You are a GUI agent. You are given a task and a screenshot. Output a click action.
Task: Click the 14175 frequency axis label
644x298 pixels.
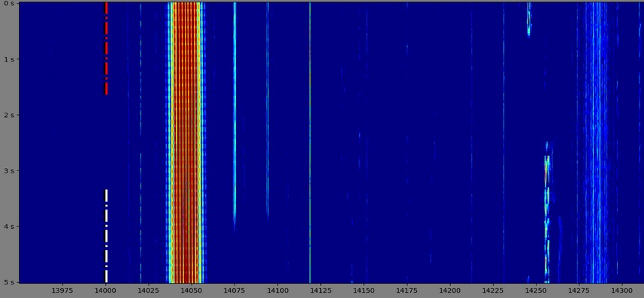pyautogui.click(x=407, y=291)
